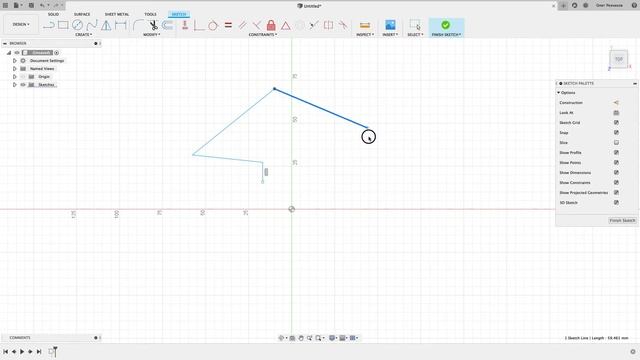Toggle the 3D Sketch checkbox
Screen dimensions: 640x360
click(616, 202)
